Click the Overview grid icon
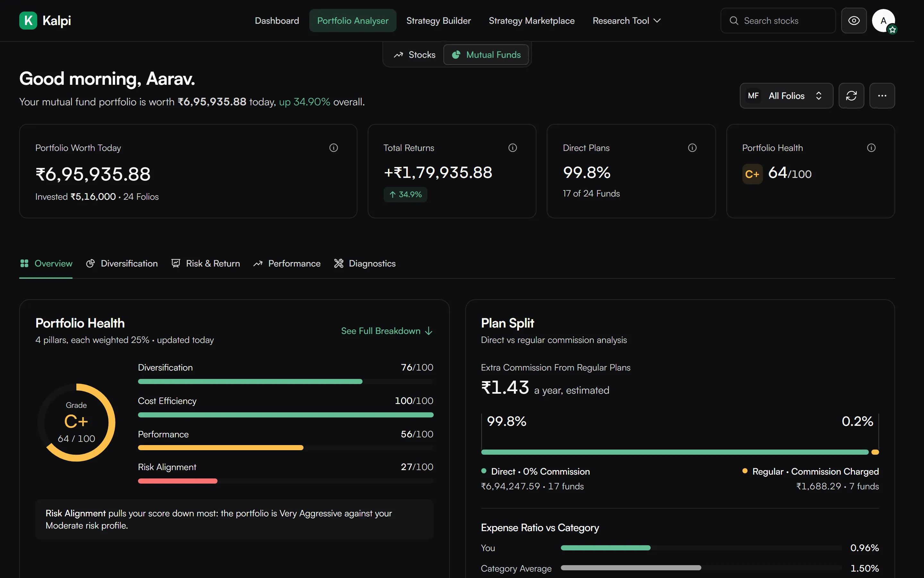The width and height of the screenshot is (924, 578). click(24, 263)
